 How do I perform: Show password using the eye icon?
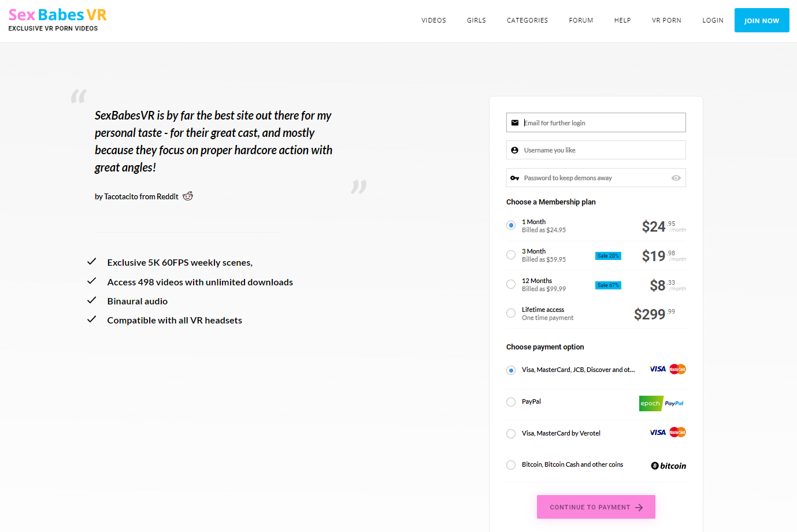pos(676,178)
